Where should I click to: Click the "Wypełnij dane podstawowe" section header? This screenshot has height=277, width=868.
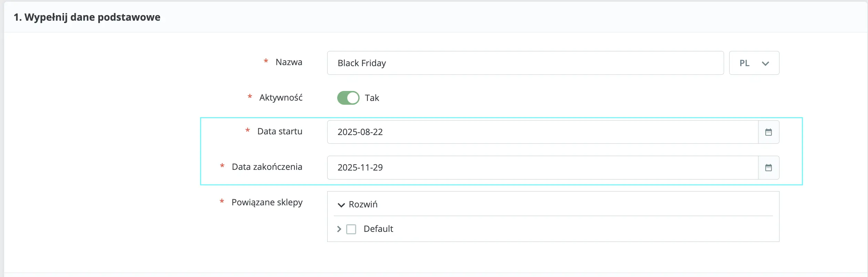click(87, 17)
